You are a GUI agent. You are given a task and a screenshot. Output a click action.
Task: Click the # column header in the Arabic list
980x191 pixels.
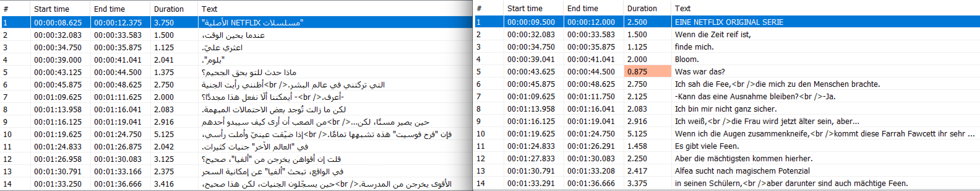6,9
